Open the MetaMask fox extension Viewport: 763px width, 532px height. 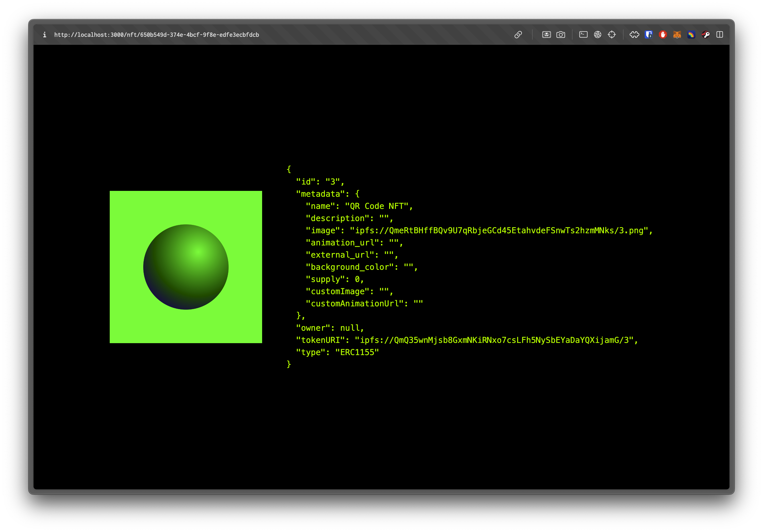[677, 35]
